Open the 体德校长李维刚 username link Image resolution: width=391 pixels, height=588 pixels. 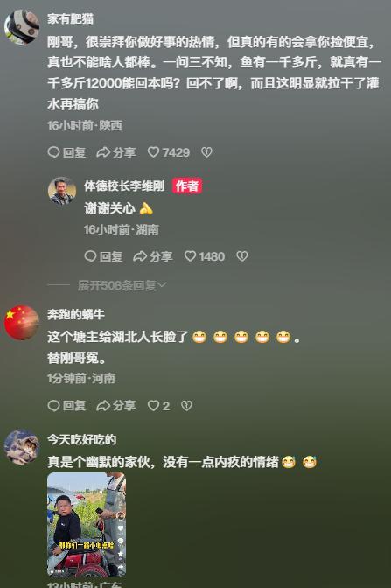click(124, 186)
